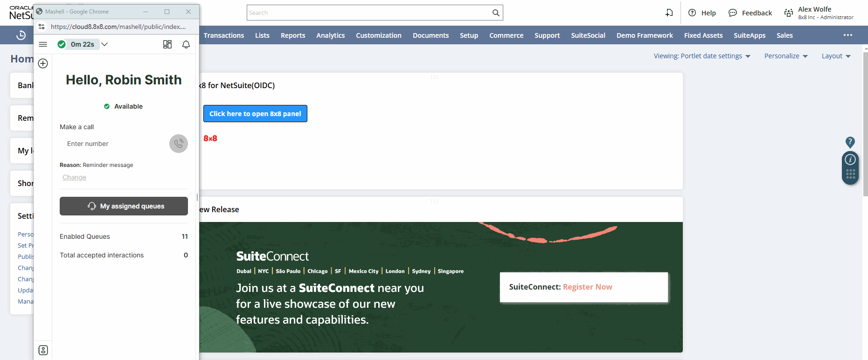
Task: Open the Analytics menu
Action: (331, 35)
